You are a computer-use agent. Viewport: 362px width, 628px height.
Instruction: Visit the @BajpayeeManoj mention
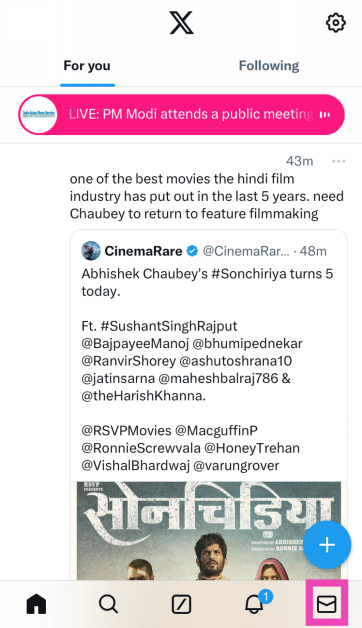[x=135, y=344]
